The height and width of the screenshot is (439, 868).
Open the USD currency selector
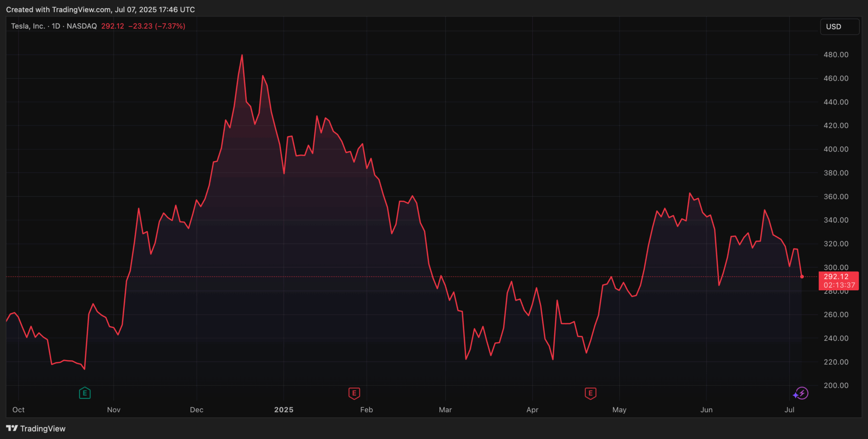(x=839, y=27)
